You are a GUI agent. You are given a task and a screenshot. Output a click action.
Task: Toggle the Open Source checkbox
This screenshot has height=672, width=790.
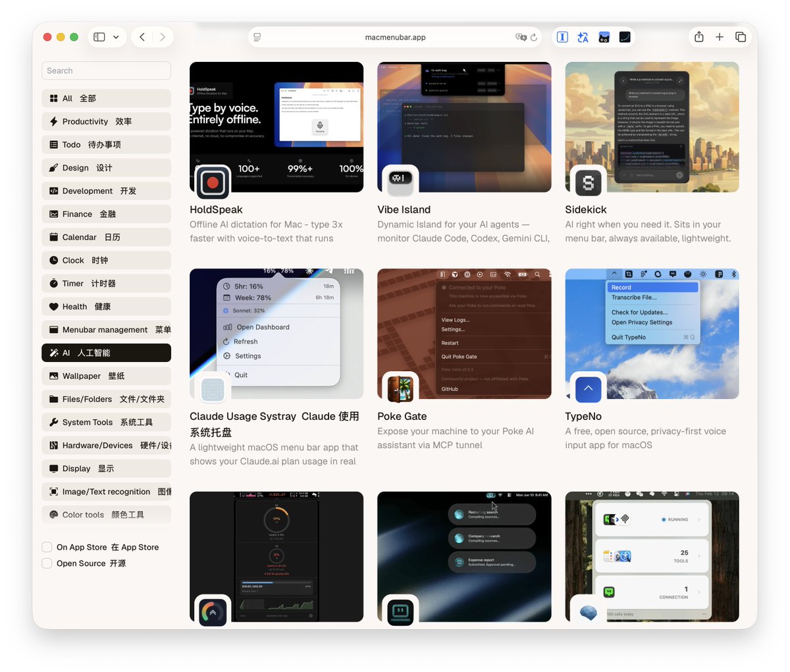coord(47,563)
